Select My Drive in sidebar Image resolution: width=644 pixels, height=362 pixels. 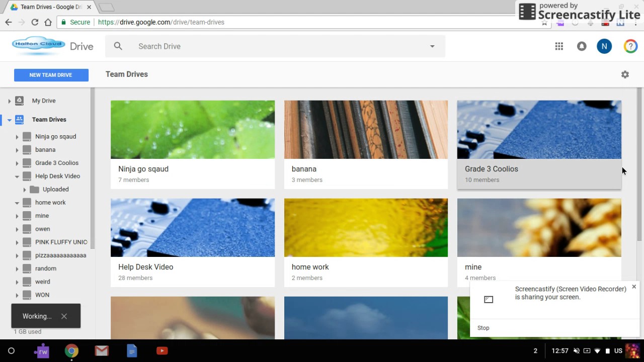tap(44, 101)
